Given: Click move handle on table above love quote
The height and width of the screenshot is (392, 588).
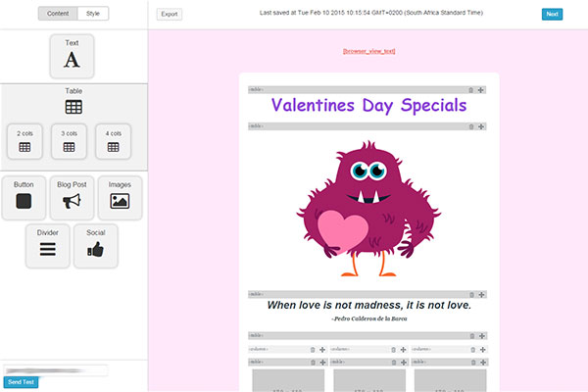Looking at the screenshot, I should 482,295.
